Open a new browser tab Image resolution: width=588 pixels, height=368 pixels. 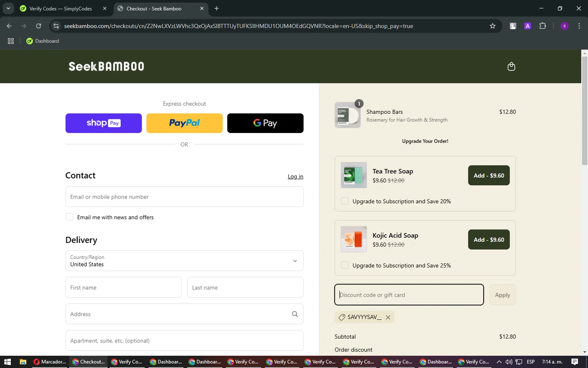click(x=216, y=8)
